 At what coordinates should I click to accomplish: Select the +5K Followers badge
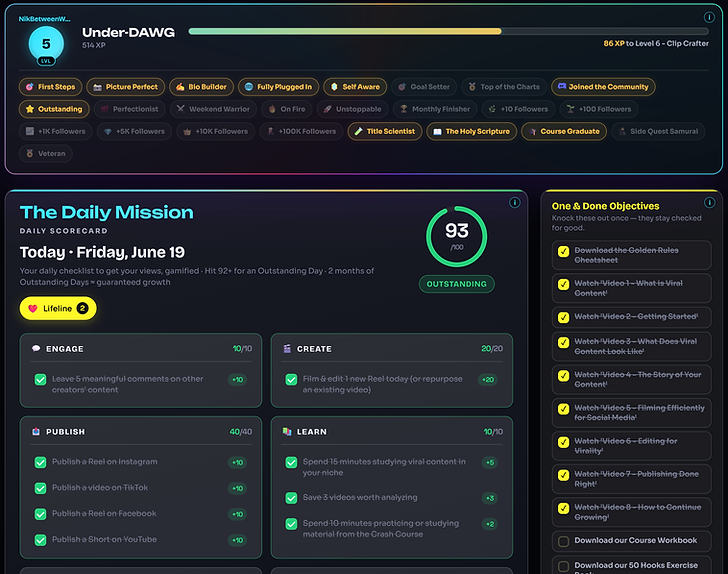point(135,131)
